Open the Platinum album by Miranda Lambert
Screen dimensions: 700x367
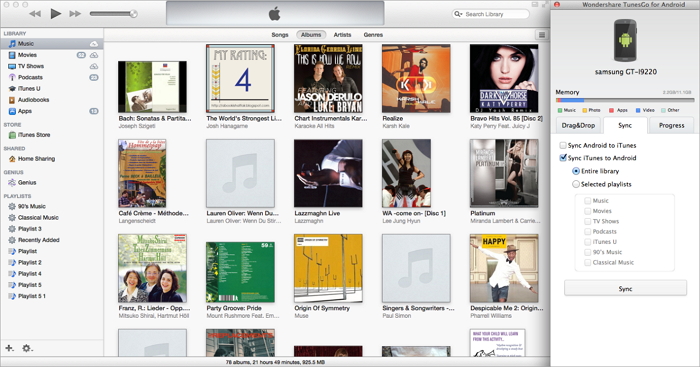[504, 173]
